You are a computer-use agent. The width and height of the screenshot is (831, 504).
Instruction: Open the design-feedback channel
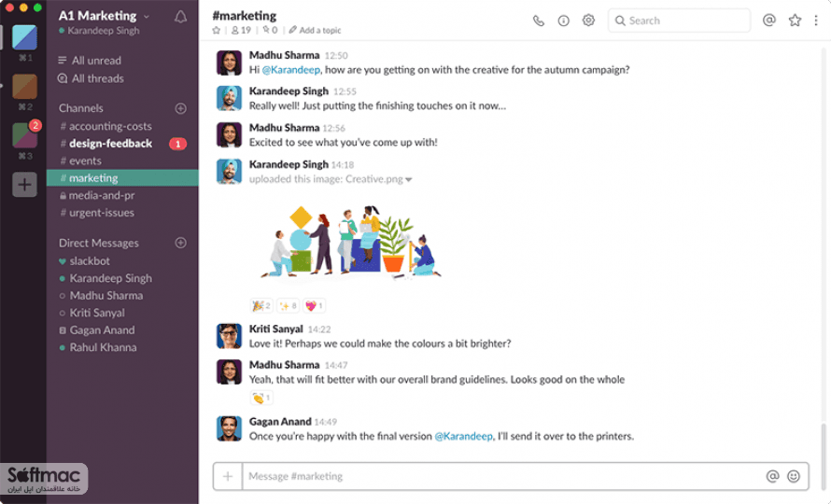(122, 144)
